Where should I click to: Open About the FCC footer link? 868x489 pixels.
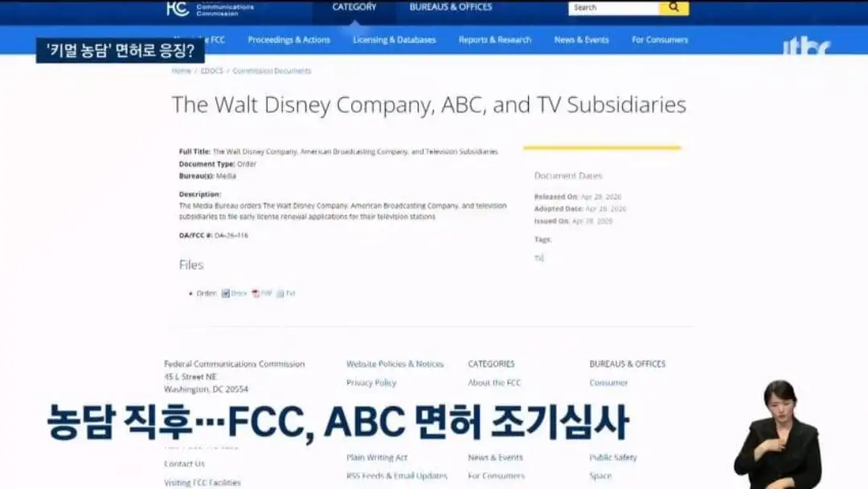(494, 383)
